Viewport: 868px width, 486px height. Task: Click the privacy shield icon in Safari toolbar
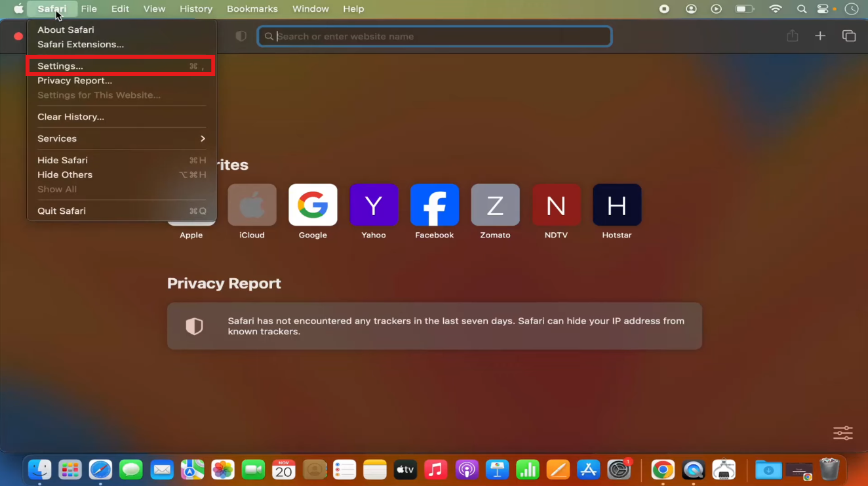tap(241, 36)
